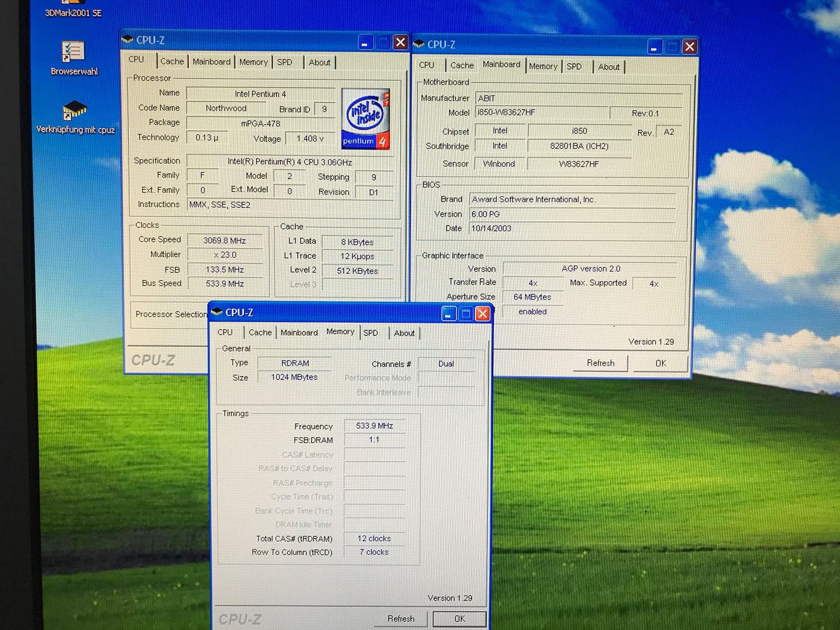This screenshot has height=630, width=840.
Task: Open the Browserwahl desktop icon
Action: 74,58
